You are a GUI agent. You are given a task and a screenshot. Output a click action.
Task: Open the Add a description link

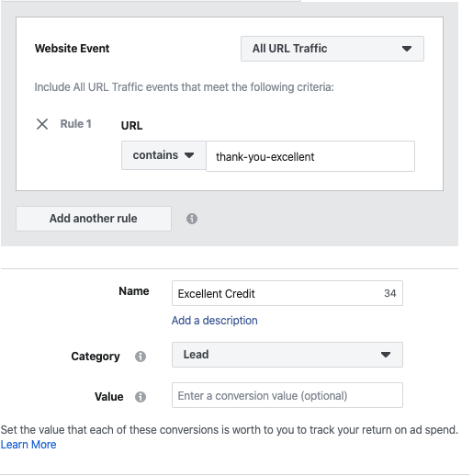(214, 321)
